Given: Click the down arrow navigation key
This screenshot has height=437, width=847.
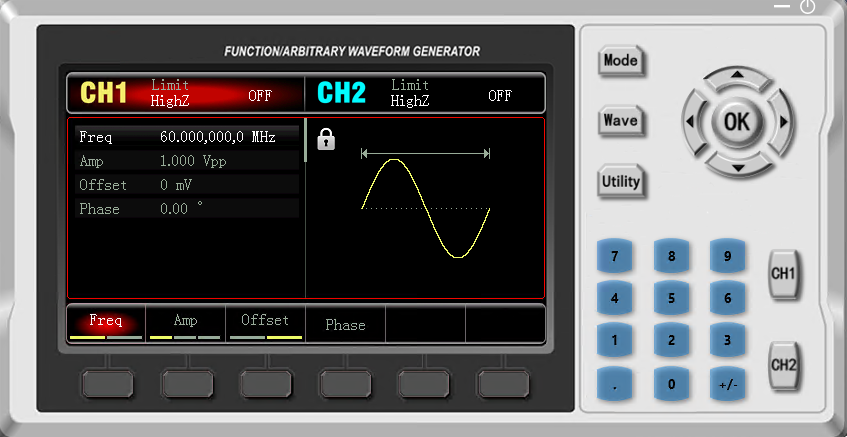Looking at the screenshot, I should pos(737,166).
